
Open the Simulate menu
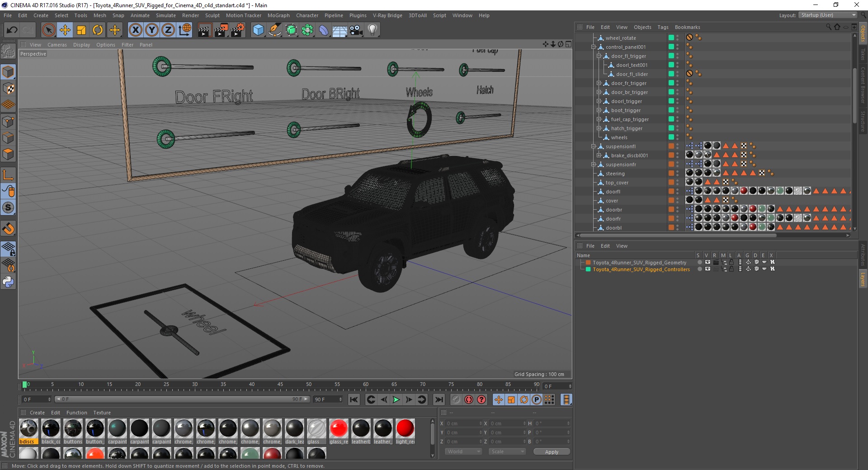[x=166, y=15]
